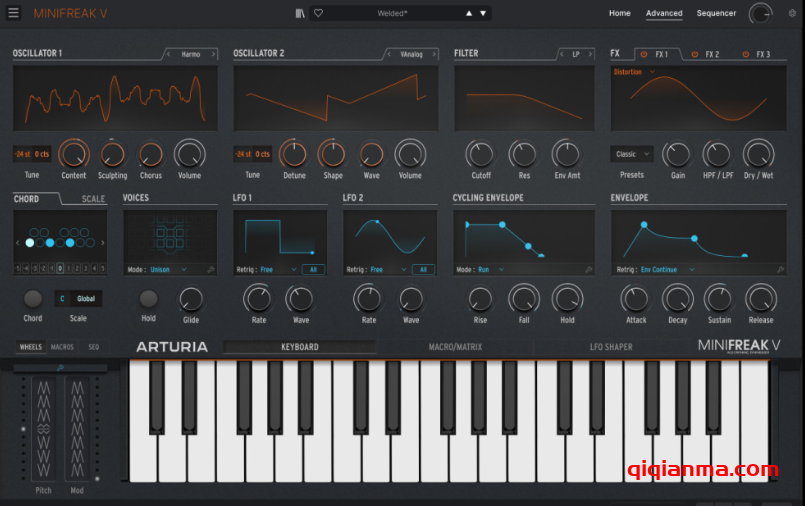The width and height of the screenshot is (805, 506).
Task: Open the Classic presets dropdown
Action: (x=632, y=154)
